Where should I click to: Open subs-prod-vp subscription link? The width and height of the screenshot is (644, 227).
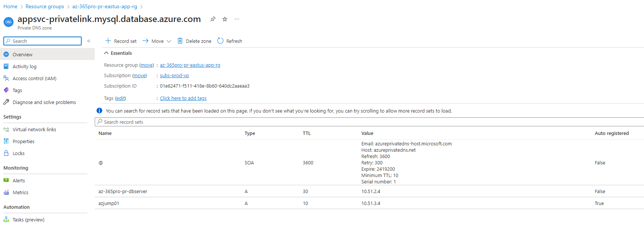pos(175,75)
